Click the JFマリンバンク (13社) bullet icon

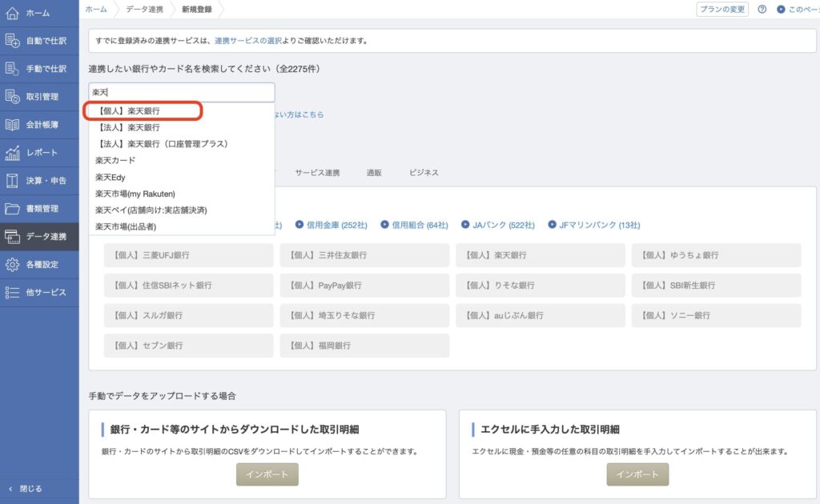[552, 224]
